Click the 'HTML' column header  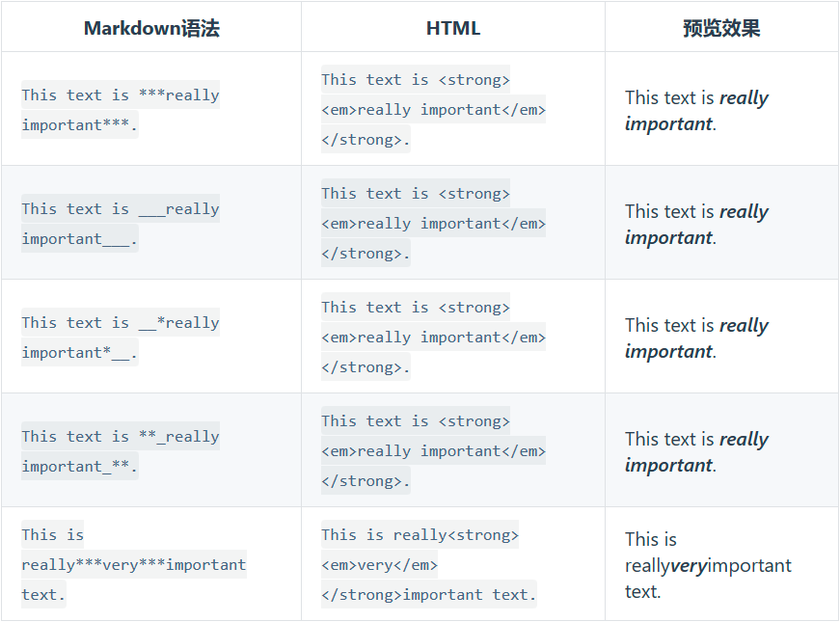pyautogui.click(x=453, y=28)
